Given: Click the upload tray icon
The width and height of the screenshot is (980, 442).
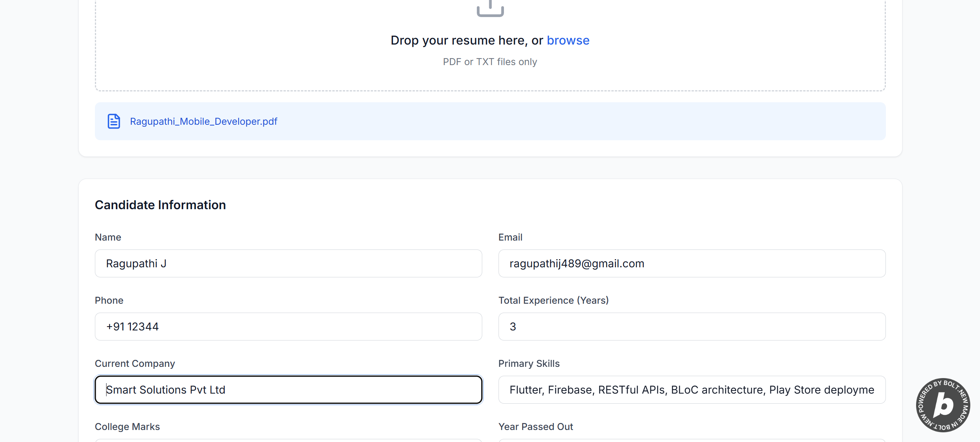Looking at the screenshot, I should 490,9.
